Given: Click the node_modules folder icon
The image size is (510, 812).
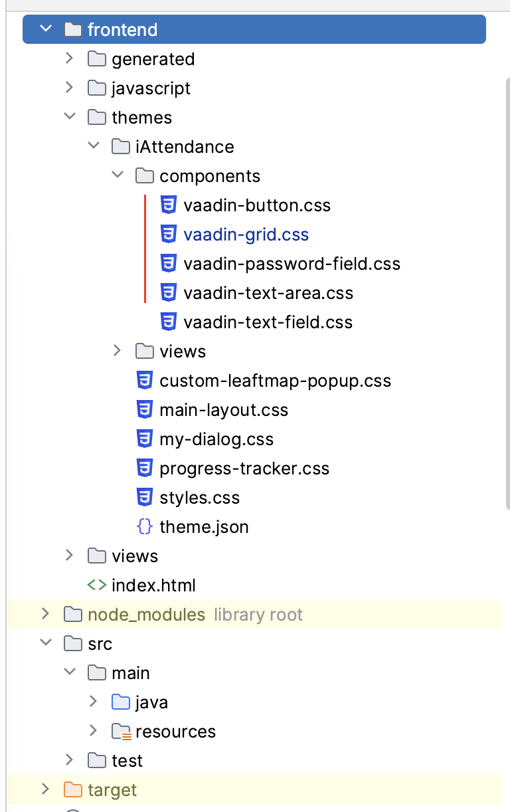Looking at the screenshot, I should [73, 615].
